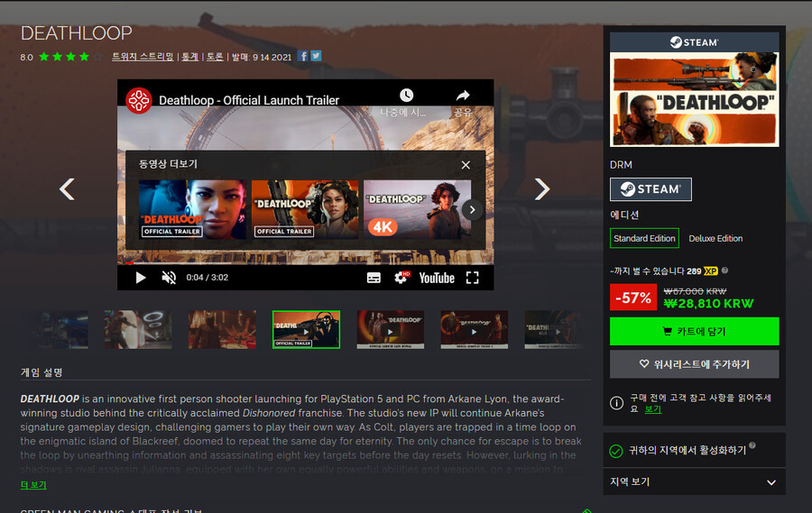
Task: Open the video quality settings gear
Action: pos(401,278)
